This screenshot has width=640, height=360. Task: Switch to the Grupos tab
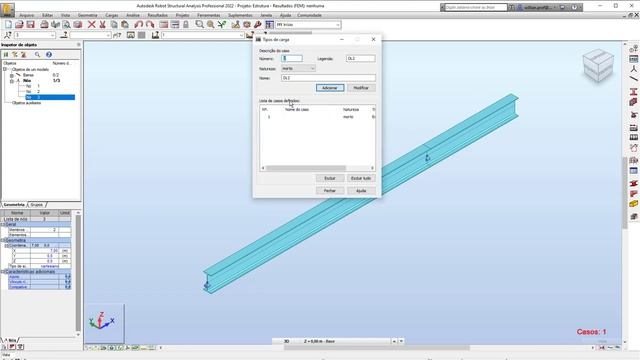click(x=37, y=204)
